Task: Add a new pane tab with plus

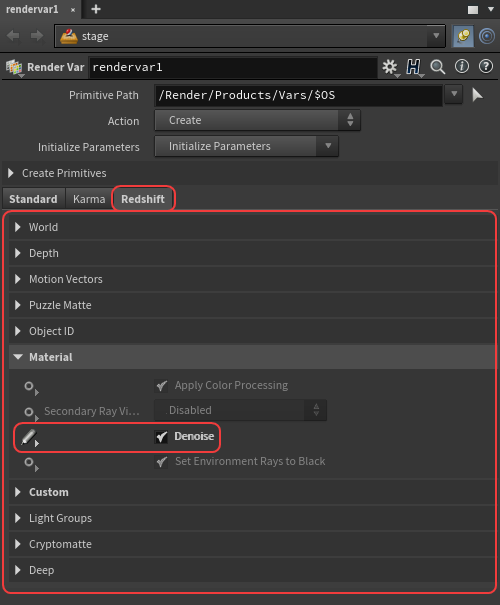Action: pyautogui.click(x=96, y=9)
